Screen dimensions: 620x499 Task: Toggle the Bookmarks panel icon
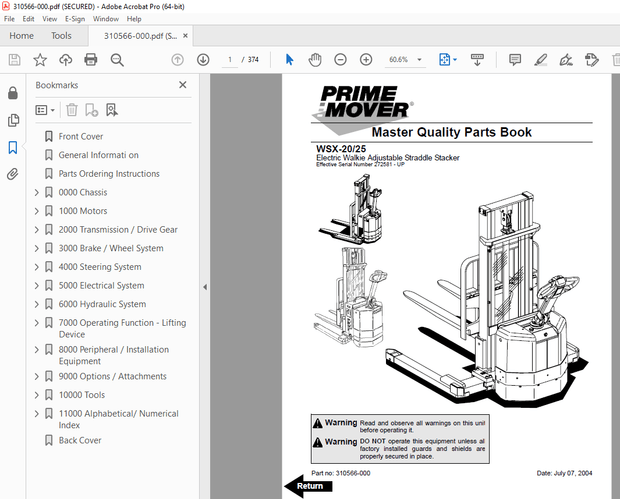[13, 147]
